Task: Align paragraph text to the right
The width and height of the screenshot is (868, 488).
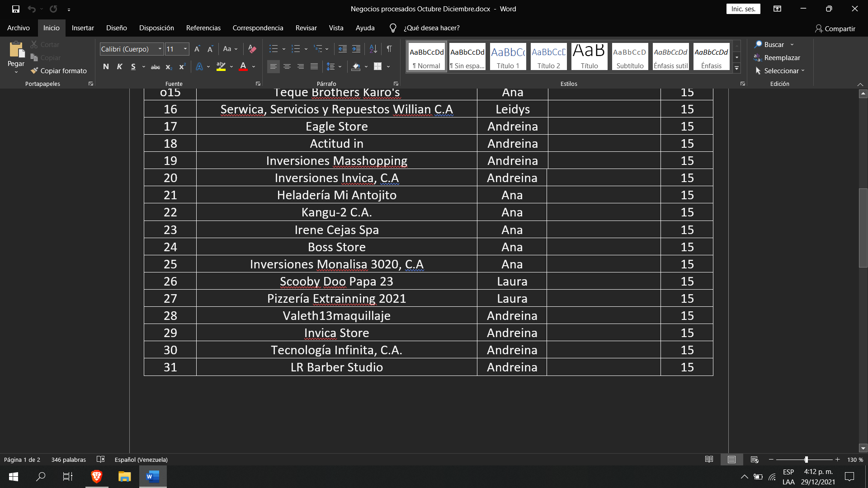Action: pyautogui.click(x=301, y=67)
